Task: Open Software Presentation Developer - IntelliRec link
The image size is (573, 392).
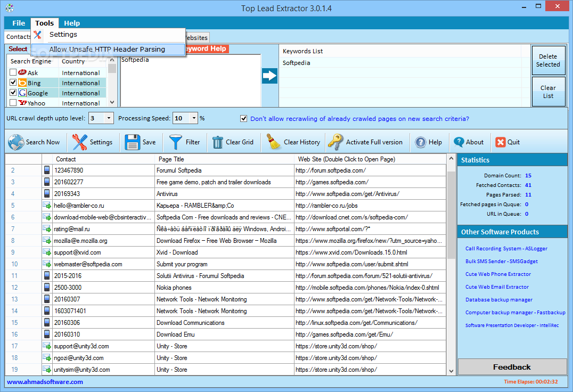Action: 512,325
